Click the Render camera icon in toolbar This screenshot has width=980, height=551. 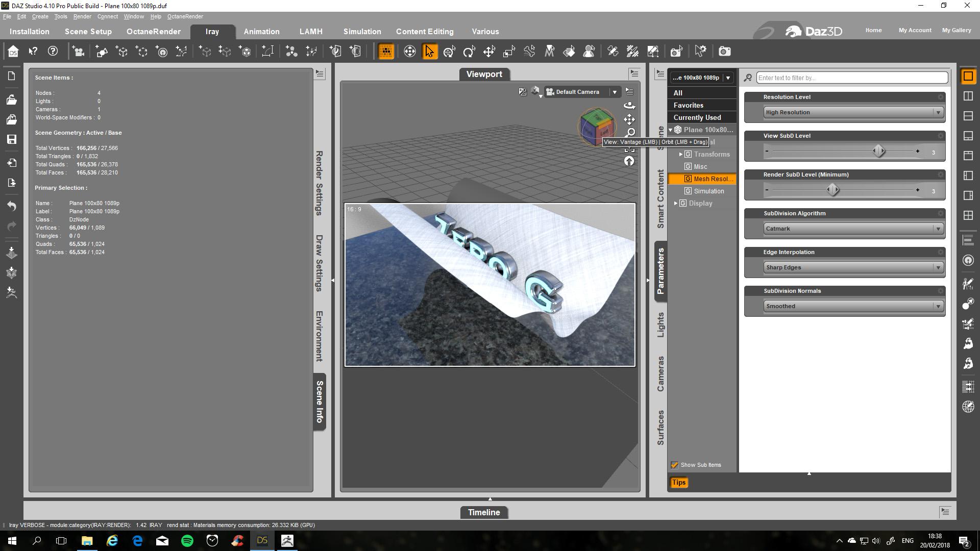724,52
